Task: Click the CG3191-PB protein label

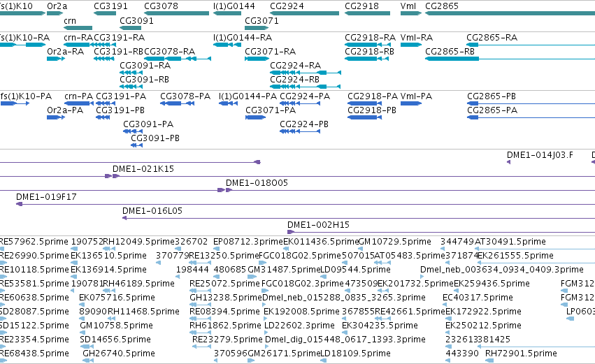Action: pyautogui.click(x=120, y=110)
